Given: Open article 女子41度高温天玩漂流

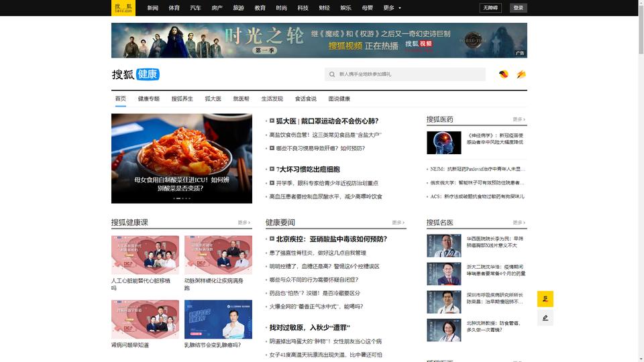Looking at the screenshot, I should click(x=325, y=355).
